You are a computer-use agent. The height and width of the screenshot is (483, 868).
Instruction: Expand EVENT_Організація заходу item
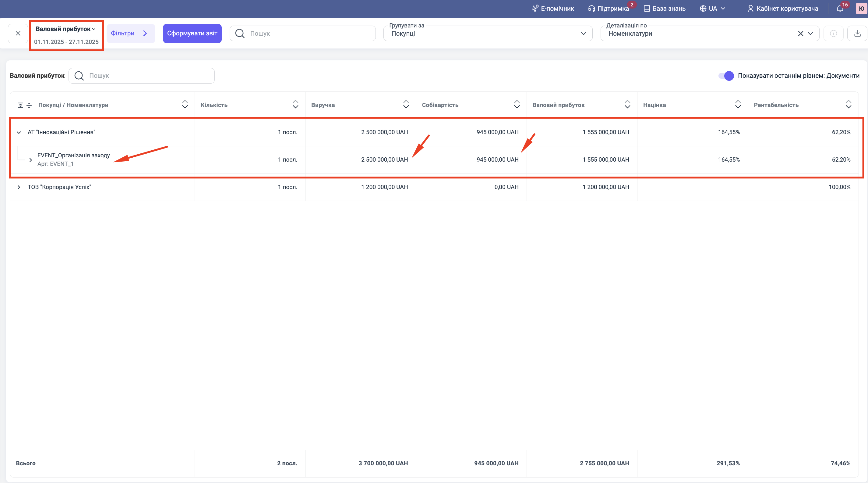tap(31, 160)
